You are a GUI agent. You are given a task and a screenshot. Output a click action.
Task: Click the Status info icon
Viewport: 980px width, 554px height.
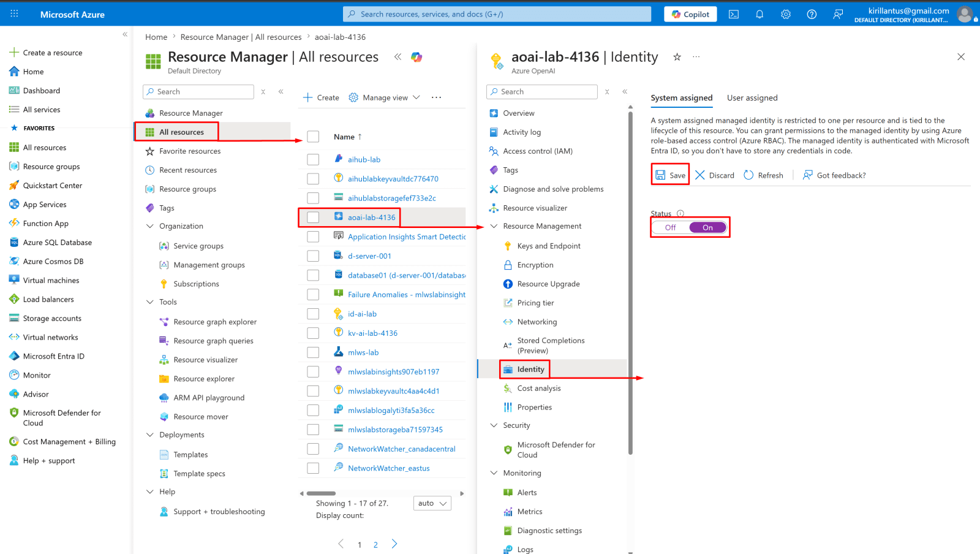tap(680, 214)
